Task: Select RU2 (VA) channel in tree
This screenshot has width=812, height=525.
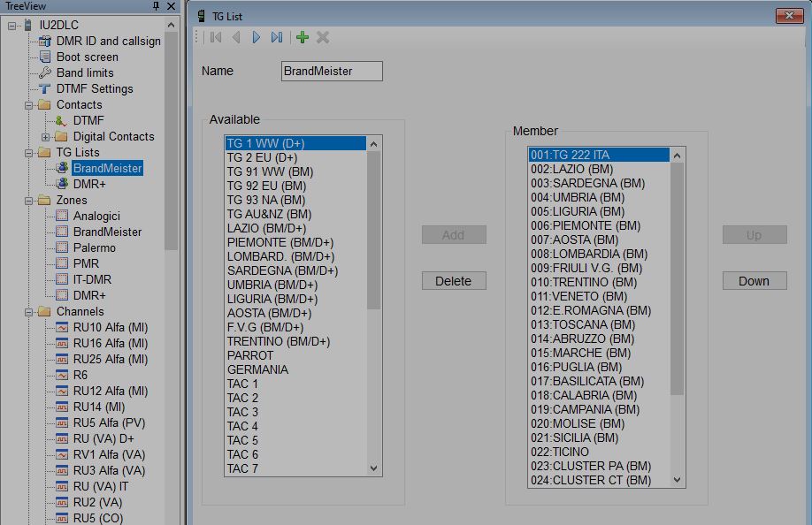Action: [x=97, y=502]
